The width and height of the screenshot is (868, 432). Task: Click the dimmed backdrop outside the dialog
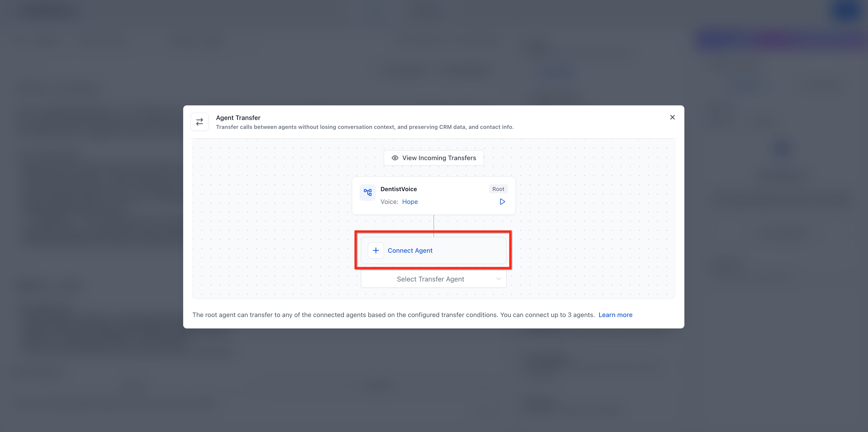(x=91, y=216)
